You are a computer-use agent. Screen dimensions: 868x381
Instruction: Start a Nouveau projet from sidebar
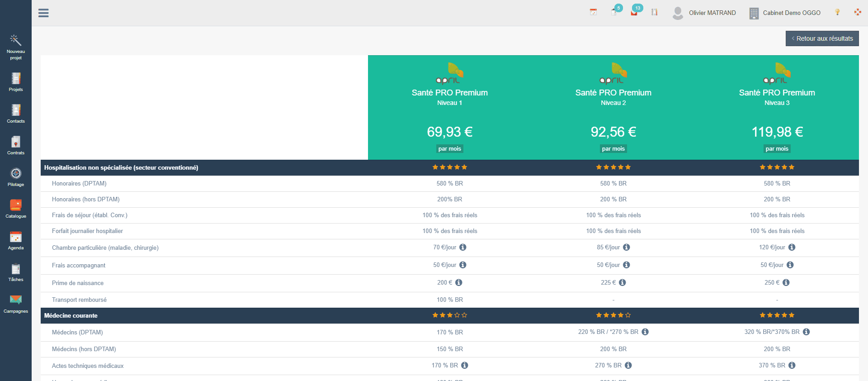[16, 47]
